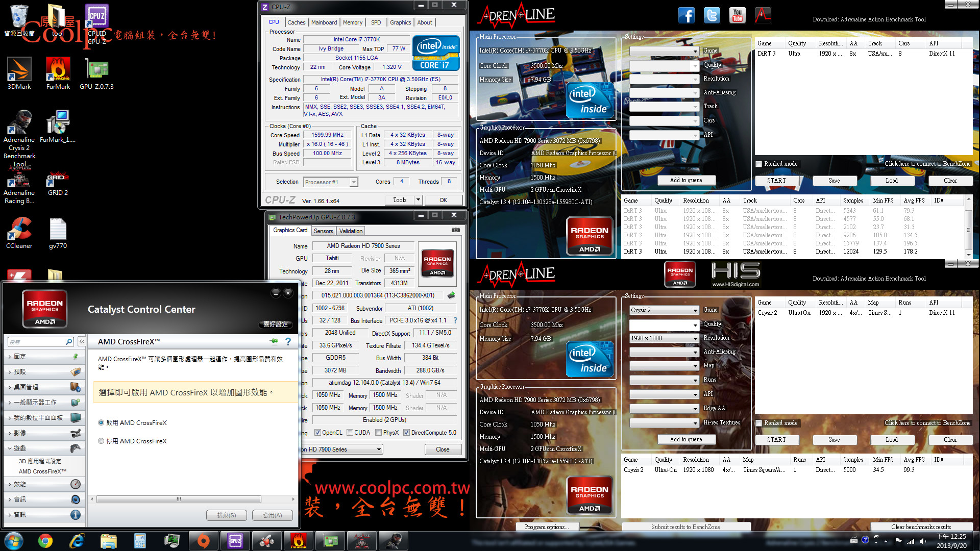Image resolution: width=980 pixels, height=551 pixels.
Task: Open Google Chrome from the taskbar
Action: 45,541
